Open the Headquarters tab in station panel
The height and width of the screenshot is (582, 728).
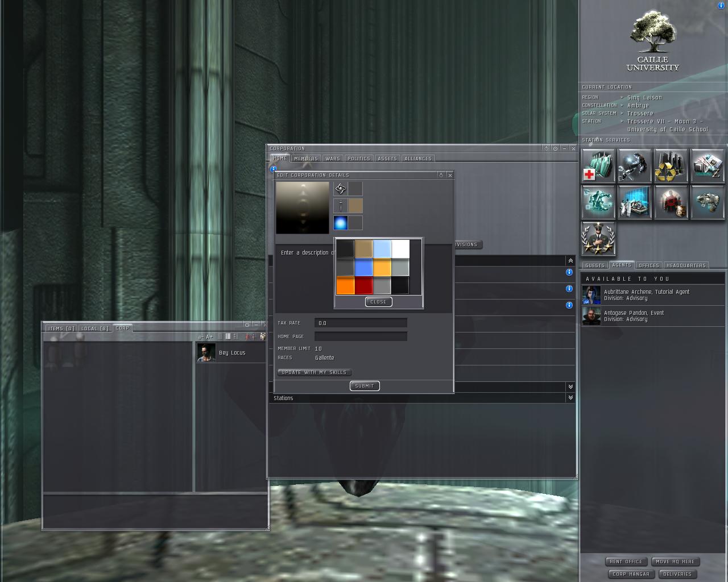[686, 265]
